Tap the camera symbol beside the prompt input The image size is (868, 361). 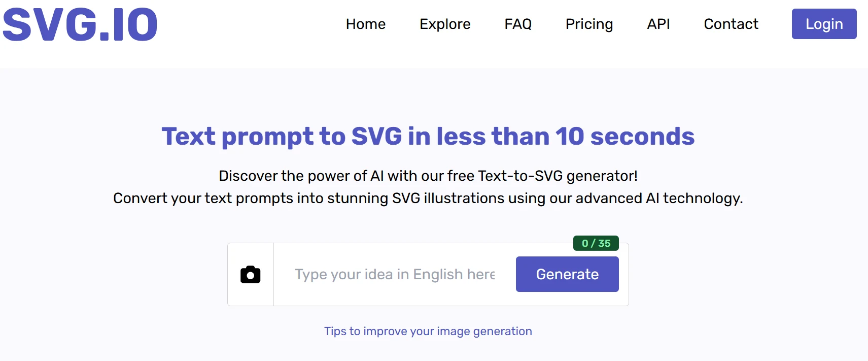click(251, 274)
